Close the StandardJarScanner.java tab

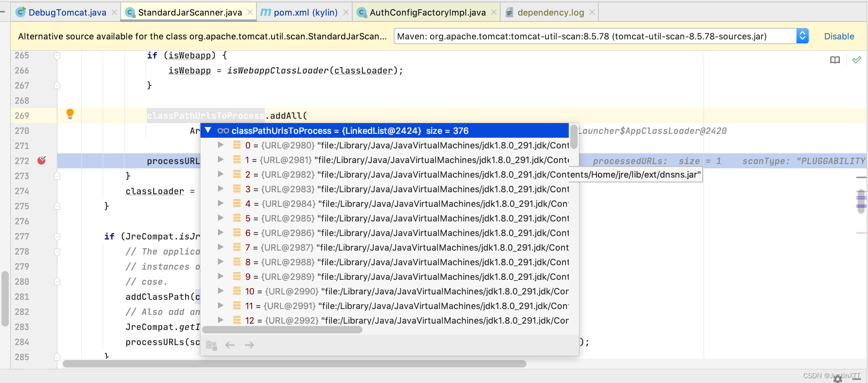250,12
